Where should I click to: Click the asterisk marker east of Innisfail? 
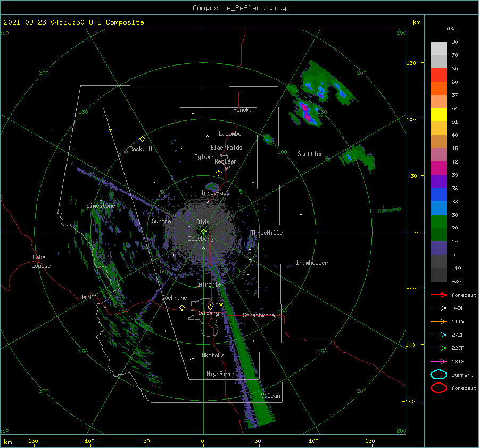pyautogui.click(x=253, y=183)
